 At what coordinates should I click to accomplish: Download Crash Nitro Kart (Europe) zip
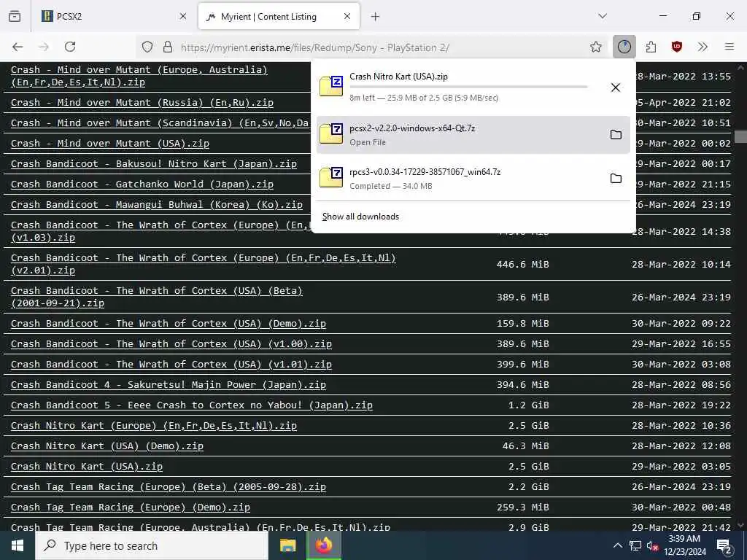tap(153, 426)
